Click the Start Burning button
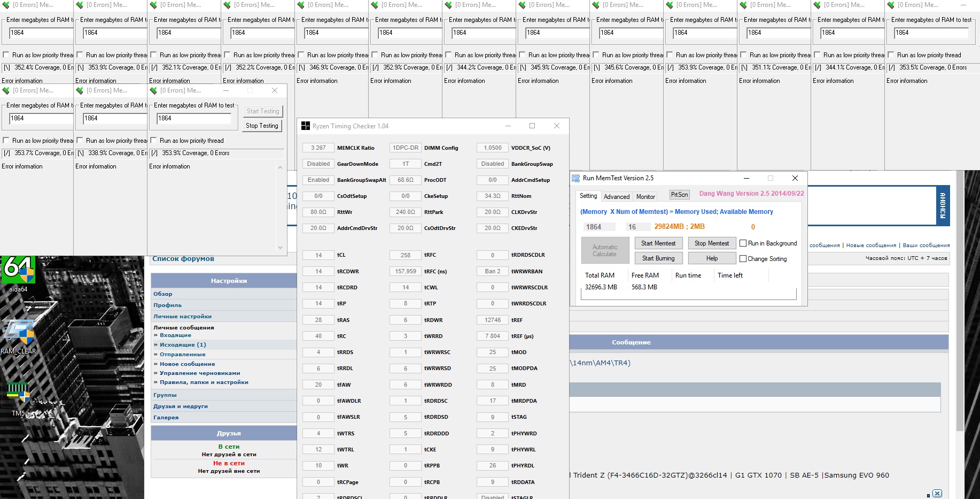The width and height of the screenshot is (980, 499). (x=658, y=258)
